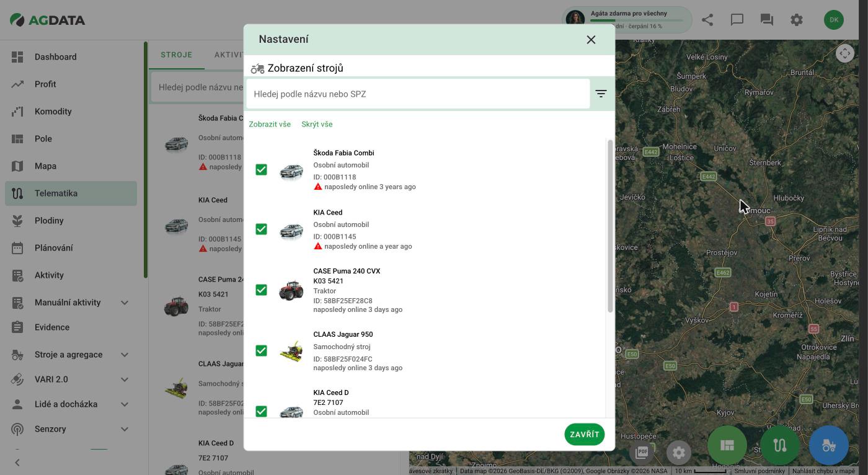The width and height of the screenshot is (868, 475).
Task: Expand VARI 2.0 submenu
Action: point(125,380)
